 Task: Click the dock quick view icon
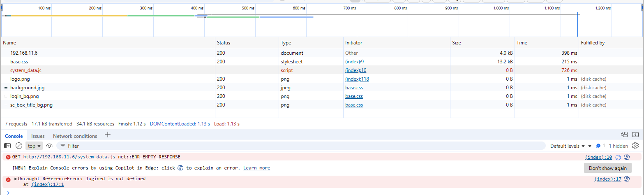625,135
